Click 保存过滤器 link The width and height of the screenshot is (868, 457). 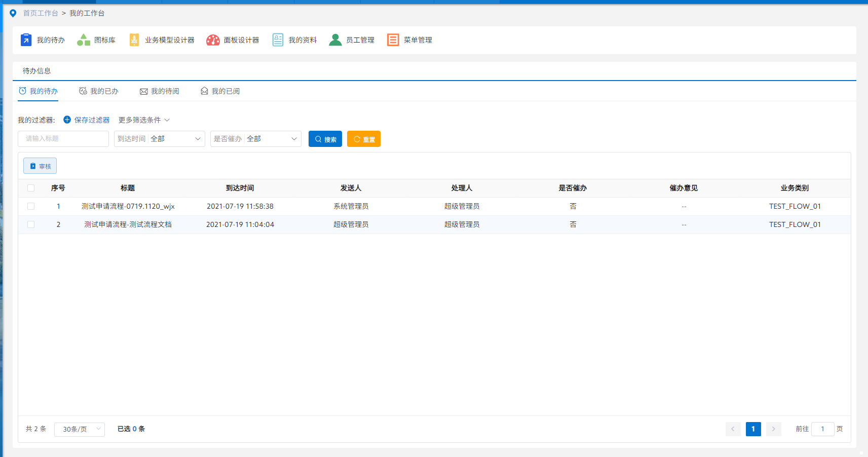point(92,120)
